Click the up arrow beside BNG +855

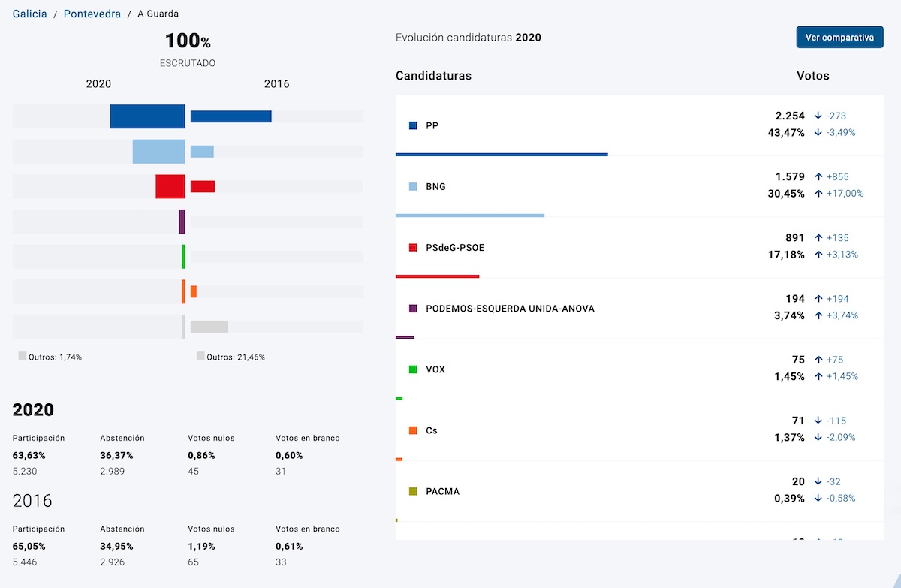pyautogui.click(x=818, y=176)
